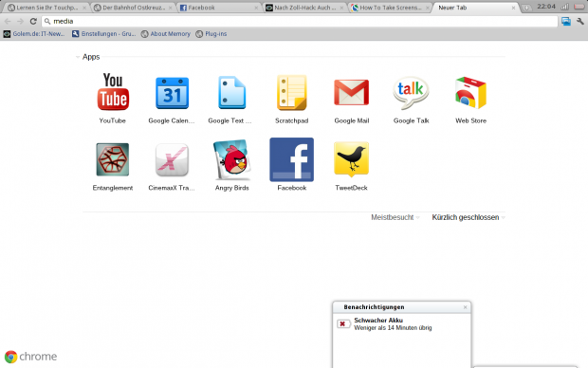Open the Google Text document app
The image size is (588, 368).
pos(231,93)
